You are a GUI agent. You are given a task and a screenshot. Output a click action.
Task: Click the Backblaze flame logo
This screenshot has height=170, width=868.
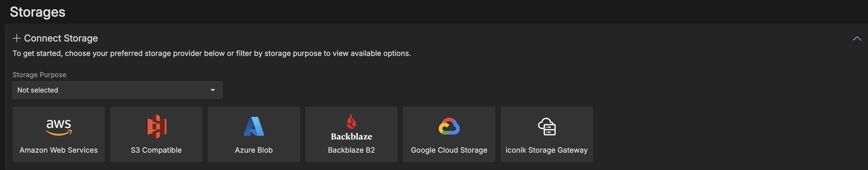coord(351,122)
